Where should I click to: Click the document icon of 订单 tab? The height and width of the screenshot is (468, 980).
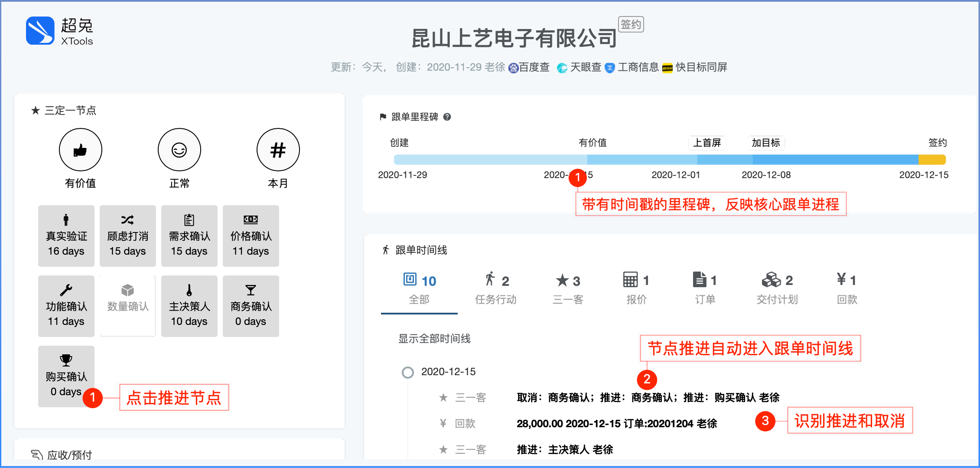[x=699, y=279]
